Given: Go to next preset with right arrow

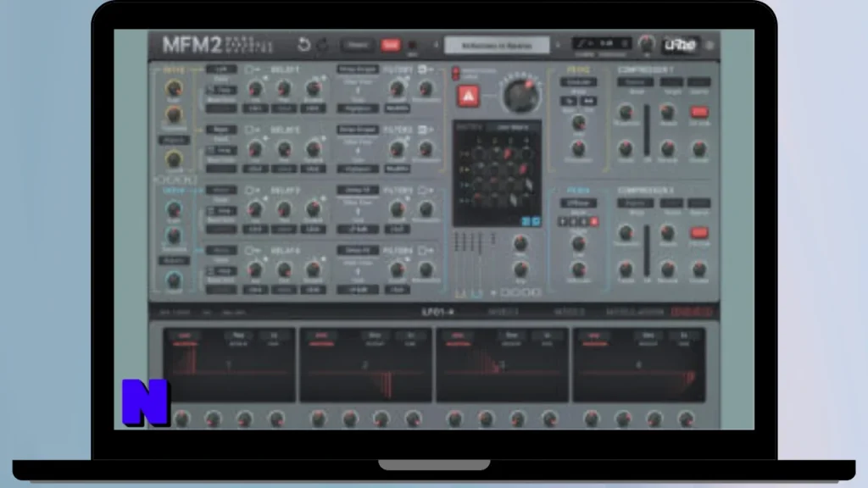Looking at the screenshot, I should pos(558,46).
